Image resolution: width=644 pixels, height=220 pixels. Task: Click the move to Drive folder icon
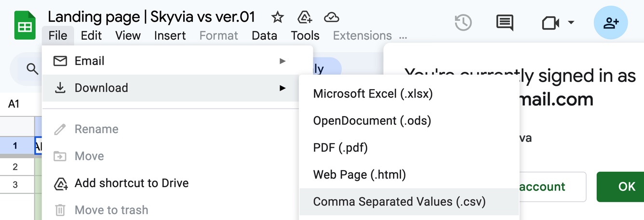pos(305,17)
